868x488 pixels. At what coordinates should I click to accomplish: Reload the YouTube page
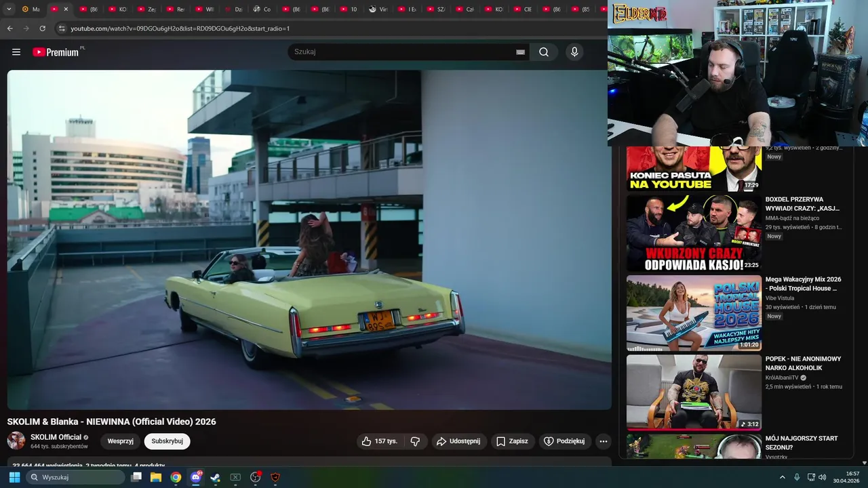click(x=42, y=28)
